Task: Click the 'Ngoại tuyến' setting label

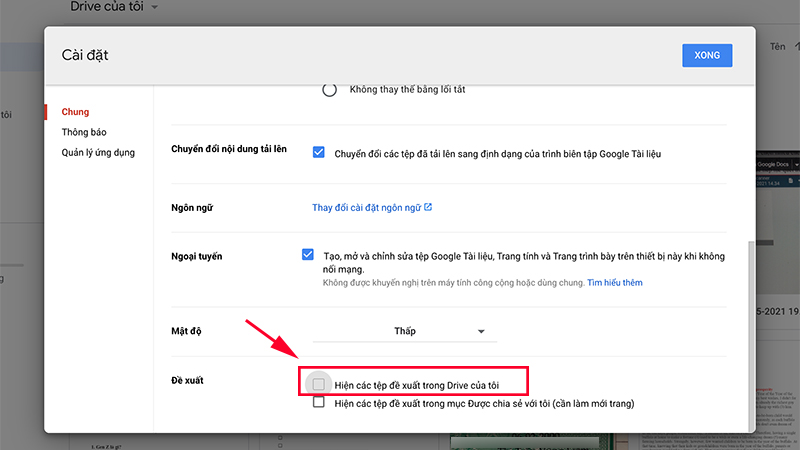Action: pyautogui.click(x=196, y=256)
